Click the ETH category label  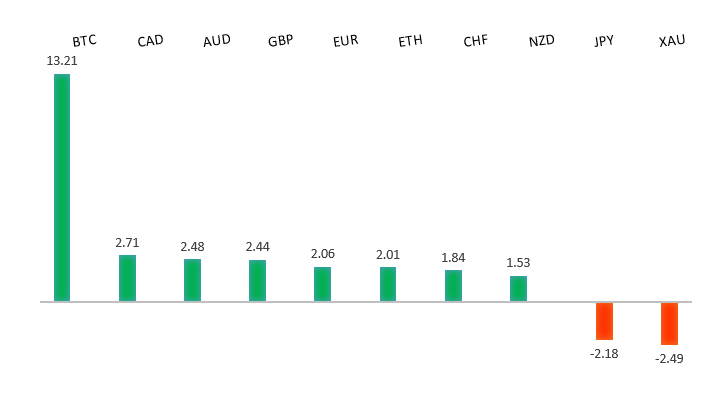coord(410,41)
